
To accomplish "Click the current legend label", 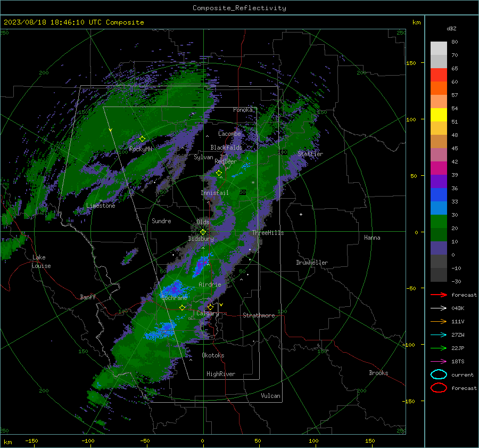I will tap(463, 374).
